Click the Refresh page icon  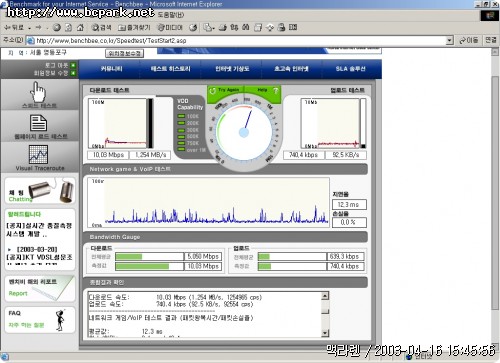pos(68,28)
